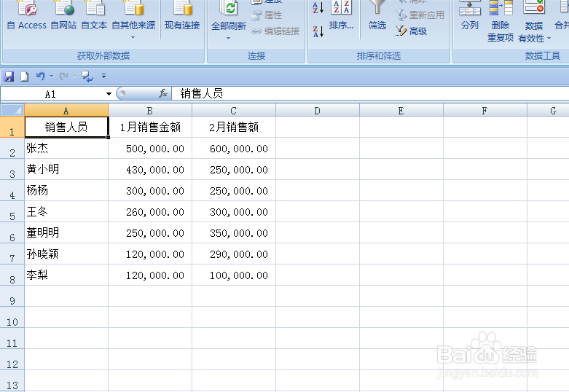The height and width of the screenshot is (392, 569).
Task: Click 删除重复项 remove duplicates
Action: [501, 22]
